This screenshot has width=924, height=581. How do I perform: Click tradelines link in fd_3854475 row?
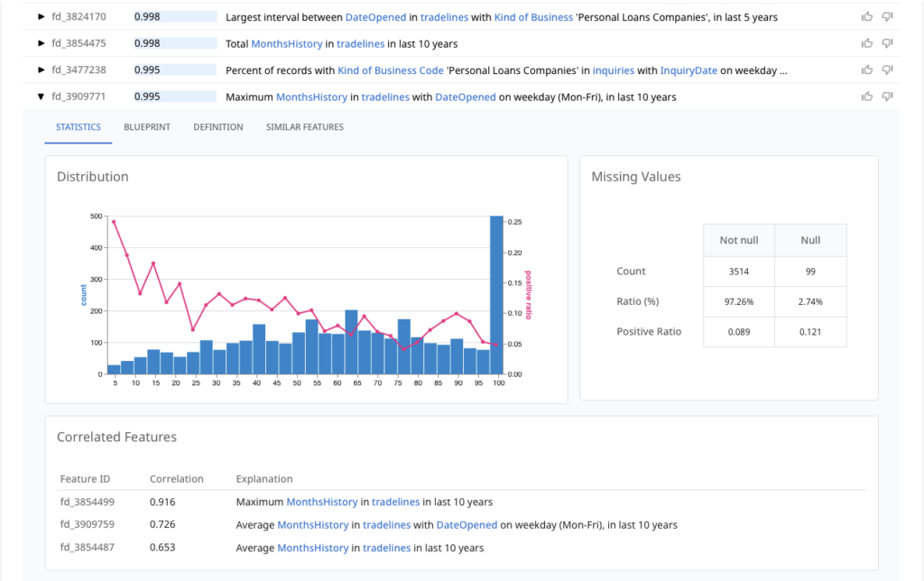[361, 43]
